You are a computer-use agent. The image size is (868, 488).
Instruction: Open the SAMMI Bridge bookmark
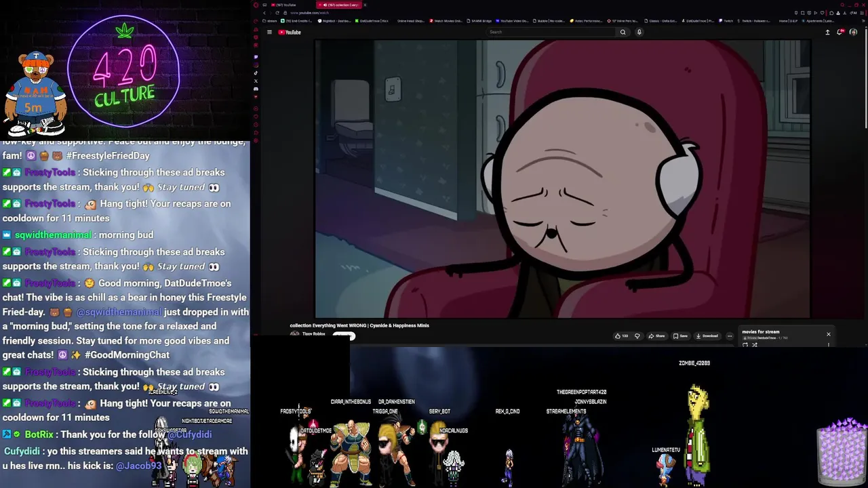pos(479,21)
